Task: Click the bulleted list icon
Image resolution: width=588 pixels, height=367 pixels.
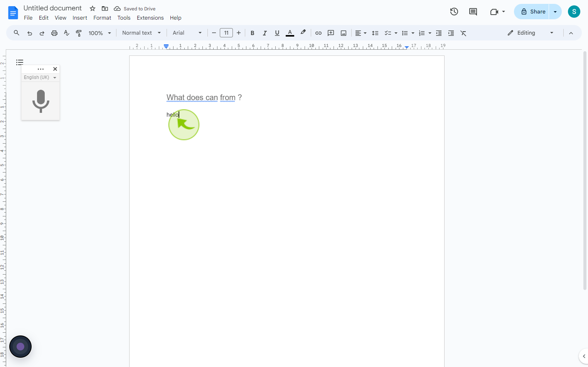Action: (x=405, y=33)
